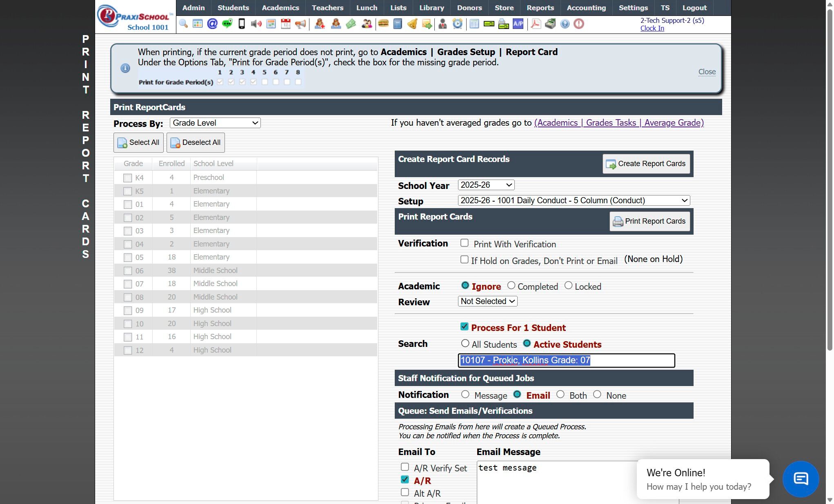This screenshot has width=834, height=504.
Task: Open the @ email icon
Action: coord(212,24)
